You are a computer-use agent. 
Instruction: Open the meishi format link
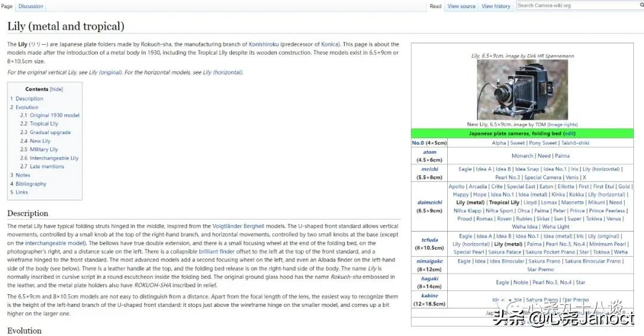point(429,169)
